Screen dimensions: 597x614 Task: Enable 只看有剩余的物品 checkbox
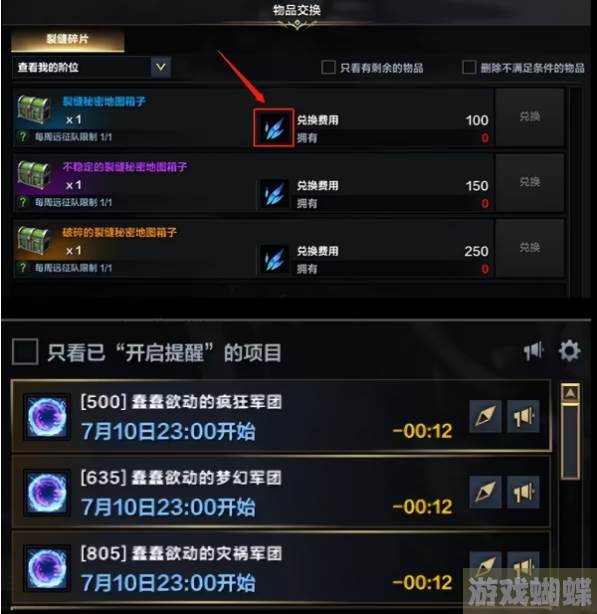pos(328,67)
